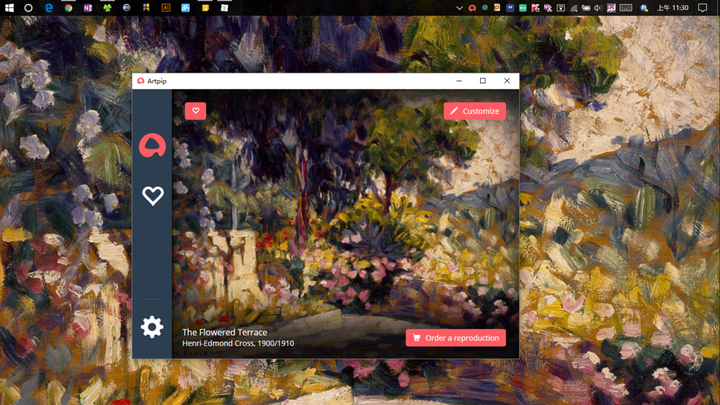
Task: Open the volume control in the tray
Action: 598,8
